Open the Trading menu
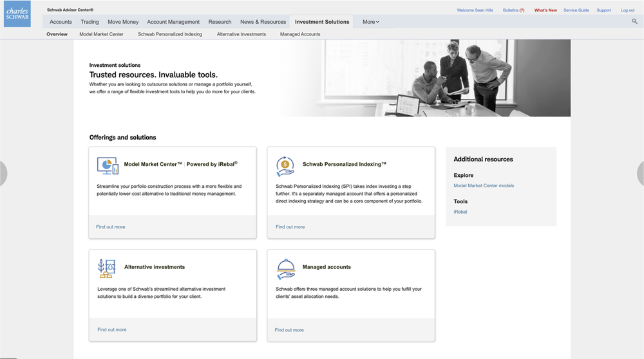 point(90,22)
